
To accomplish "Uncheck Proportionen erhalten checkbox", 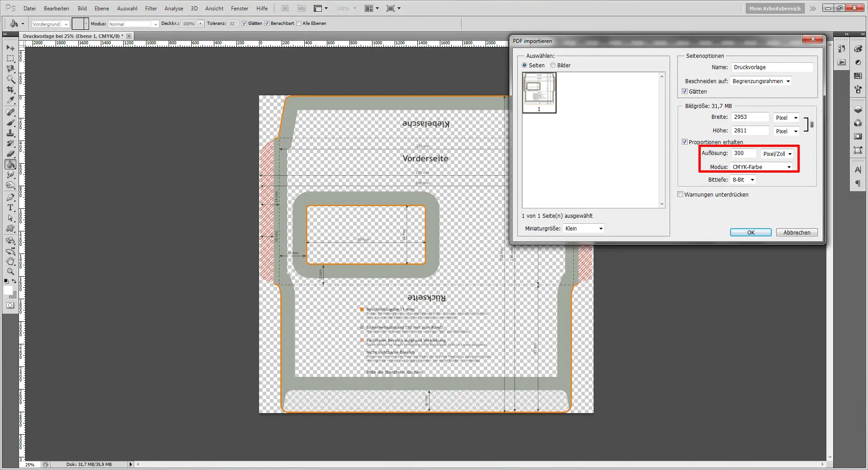I will click(684, 142).
